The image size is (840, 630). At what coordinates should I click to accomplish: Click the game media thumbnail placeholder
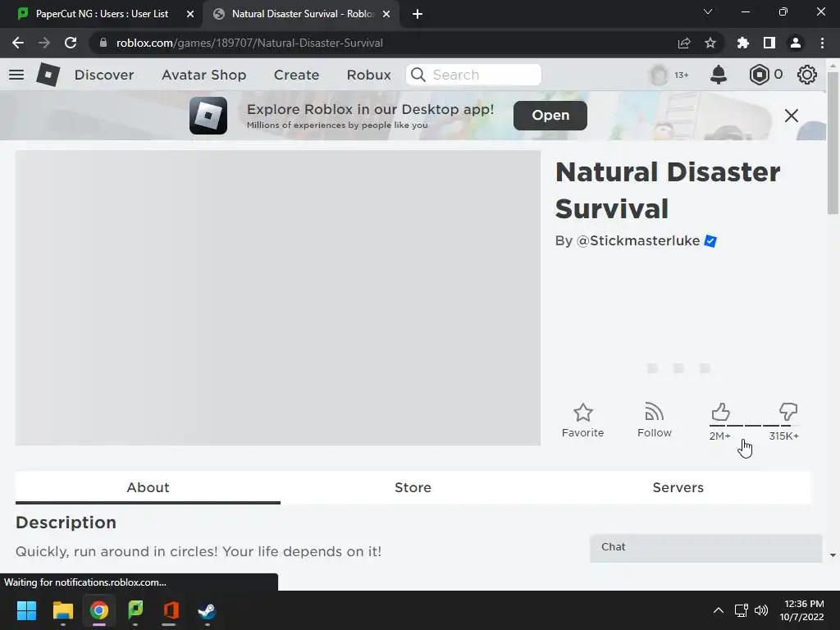[278, 298]
